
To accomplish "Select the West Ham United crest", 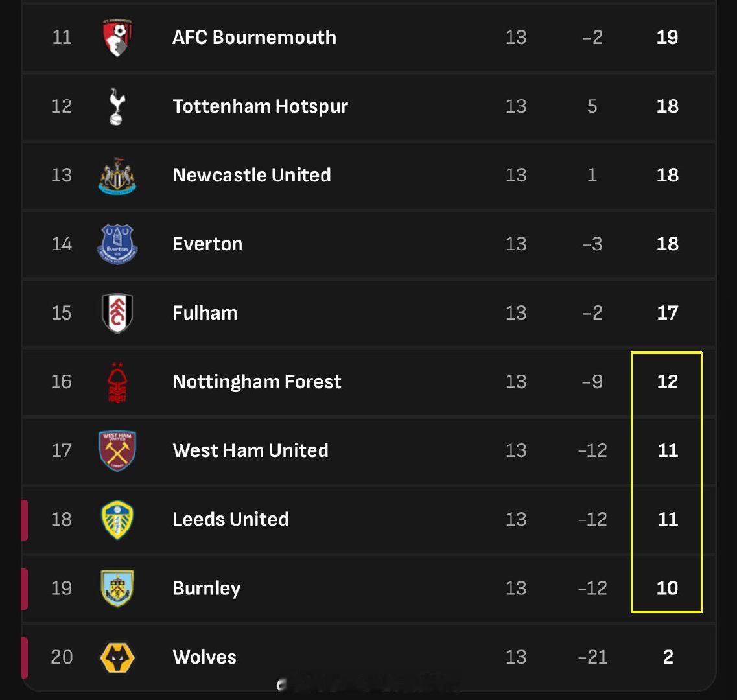I will point(117,450).
